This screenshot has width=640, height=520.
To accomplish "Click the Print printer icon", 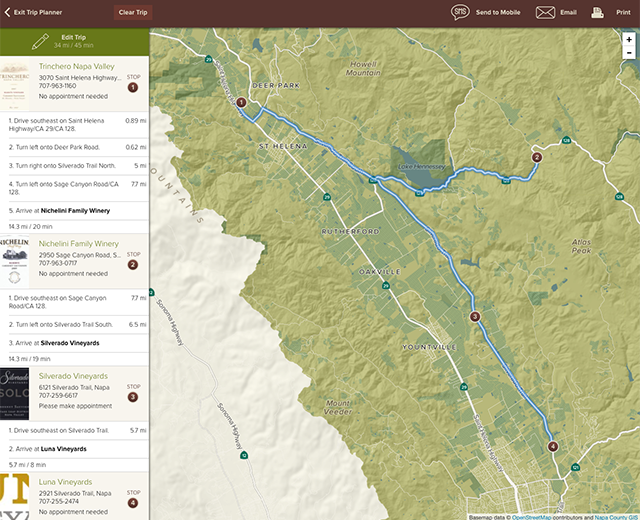I will (x=598, y=12).
